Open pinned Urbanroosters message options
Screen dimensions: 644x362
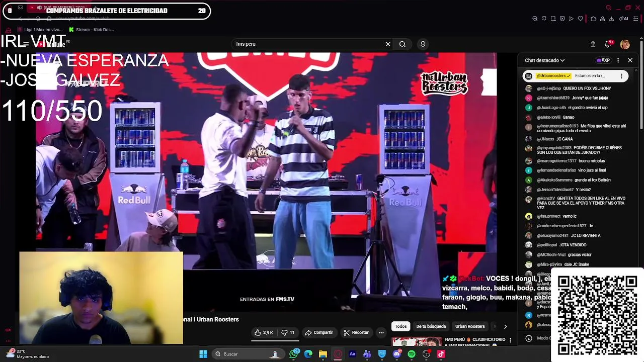[x=621, y=76]
